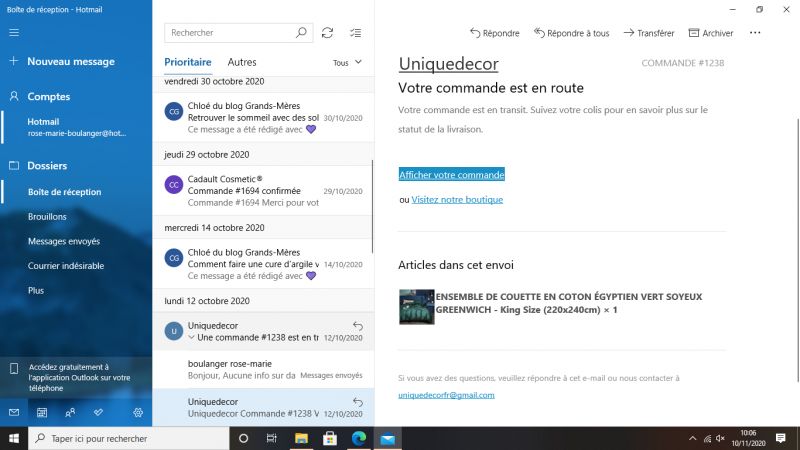Screen dimensions: 800x450
Task: Click the network tray icon
Action: coord(707,438)
